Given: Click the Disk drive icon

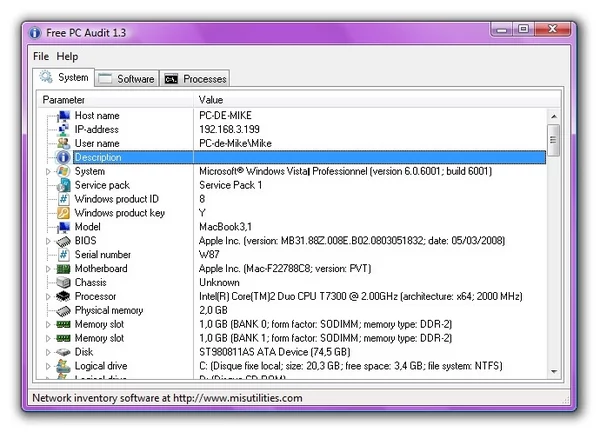Looking at the screenshot, I should [64, 352].
